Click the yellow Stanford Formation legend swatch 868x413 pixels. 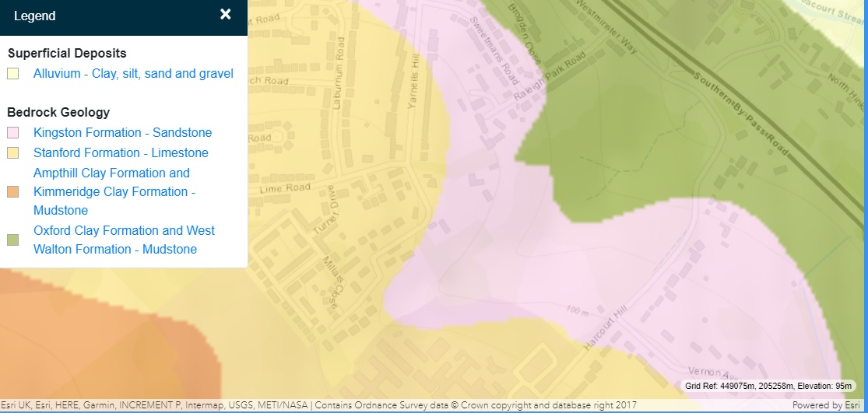coord(13,153)
